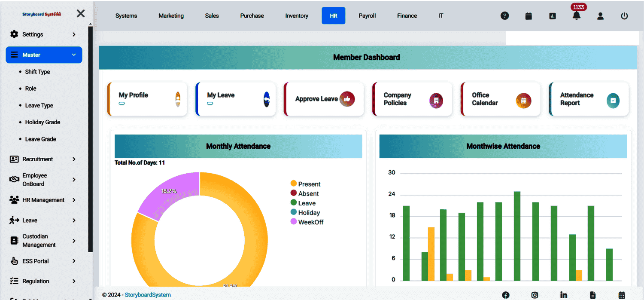Expand the Employee OnBoard section
Screen dimensions: 644x300
43,179
